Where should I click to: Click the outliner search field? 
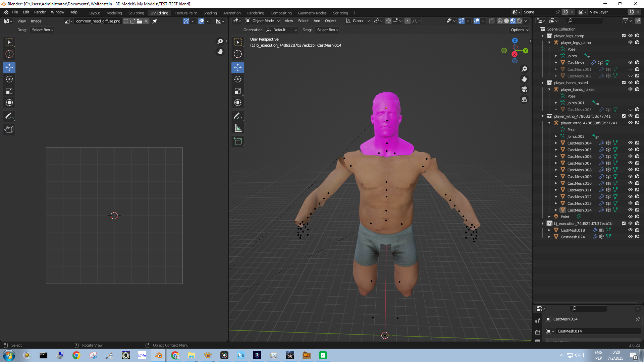point(585,21)
